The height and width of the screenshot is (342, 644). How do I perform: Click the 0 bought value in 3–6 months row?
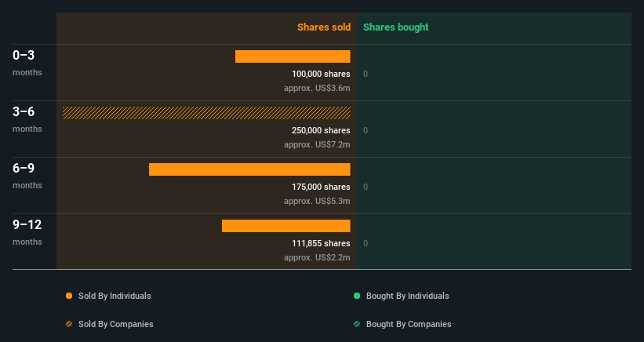pos(366,130)
